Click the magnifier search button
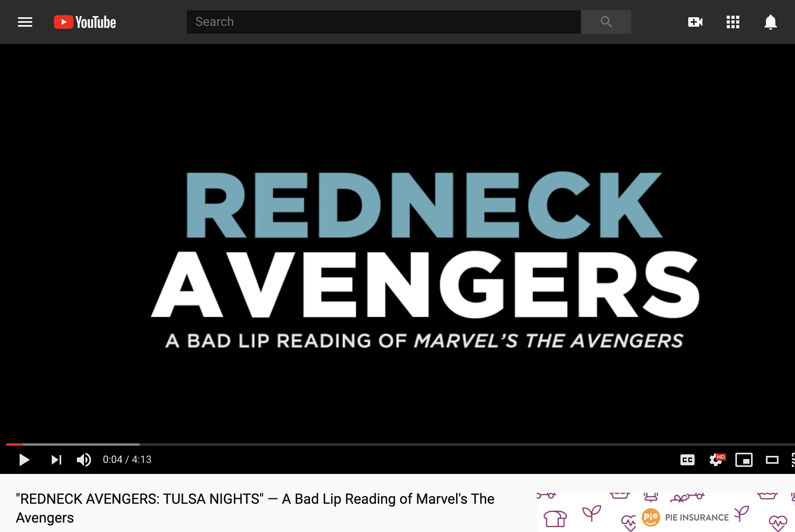 tap(606, 22)
